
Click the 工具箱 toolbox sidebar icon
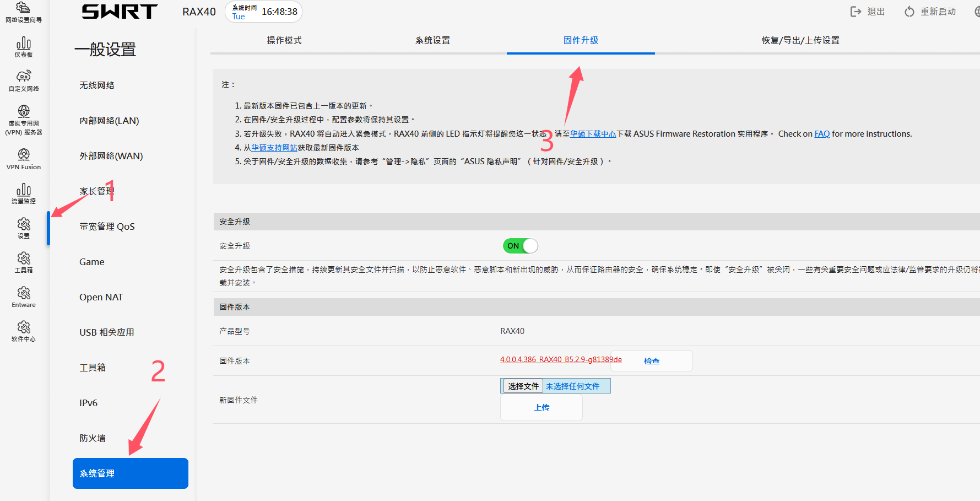click(23, 262)
